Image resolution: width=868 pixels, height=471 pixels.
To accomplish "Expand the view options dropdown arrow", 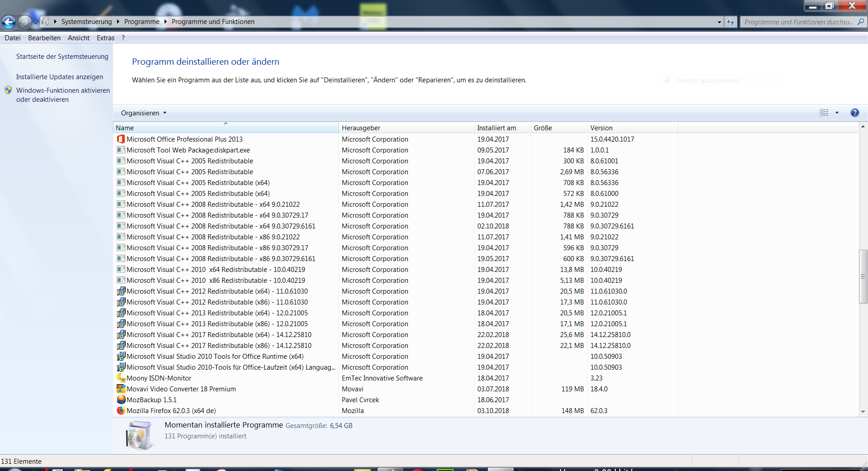I will coord(837,113).
